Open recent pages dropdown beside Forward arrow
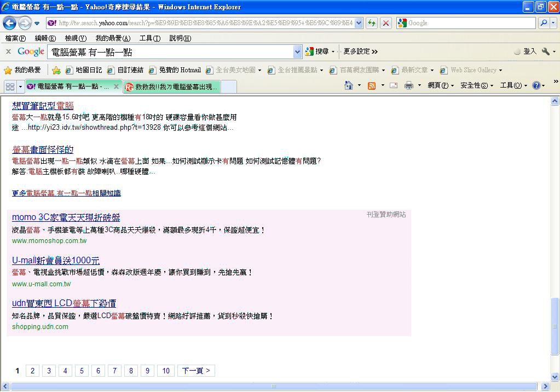Viewport: 560px width, 392px height. pyautogui.click(x=37, y=24)
